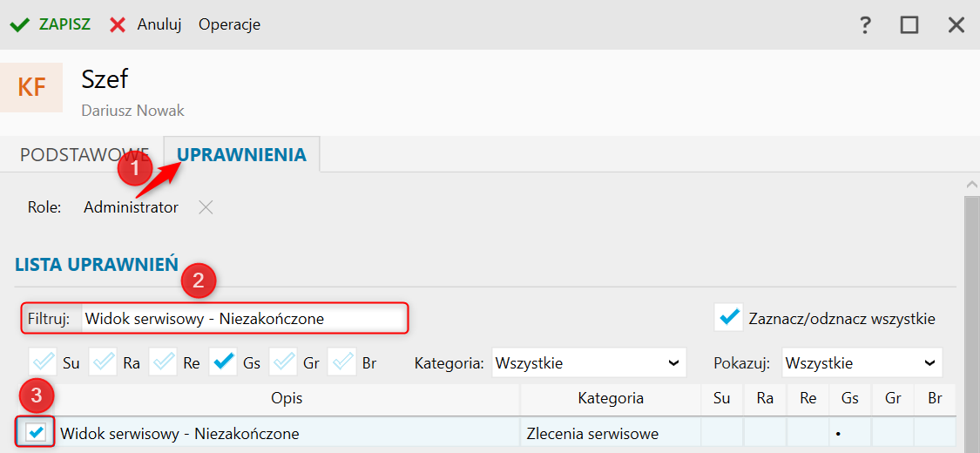Click the red X Anuluj icon
Image resolution: width=980 pixels, height=453 pixels.
(118, 25)
